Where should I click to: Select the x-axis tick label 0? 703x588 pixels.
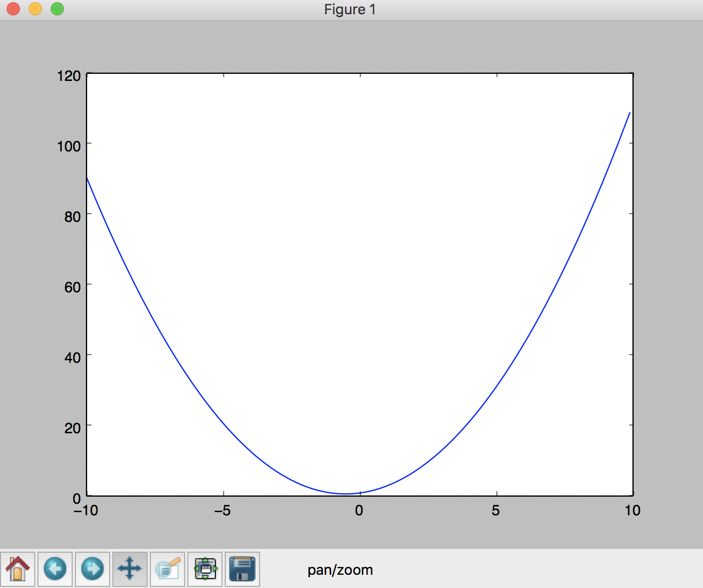coord(359,510)
